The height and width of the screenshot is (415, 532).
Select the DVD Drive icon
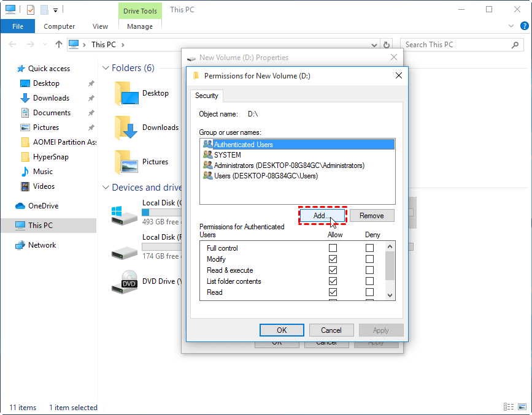[125, 281]
